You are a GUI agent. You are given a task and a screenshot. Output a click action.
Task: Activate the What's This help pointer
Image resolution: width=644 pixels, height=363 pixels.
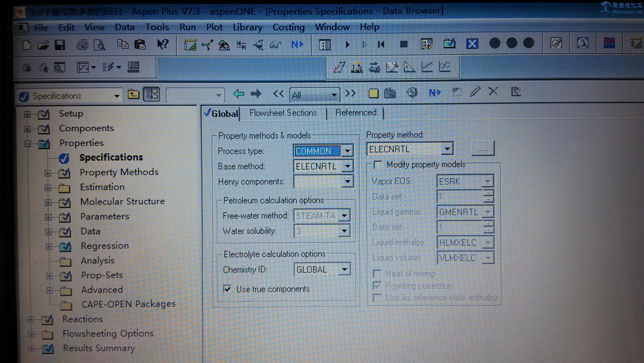pyautogui.click(x=163, y=45)
